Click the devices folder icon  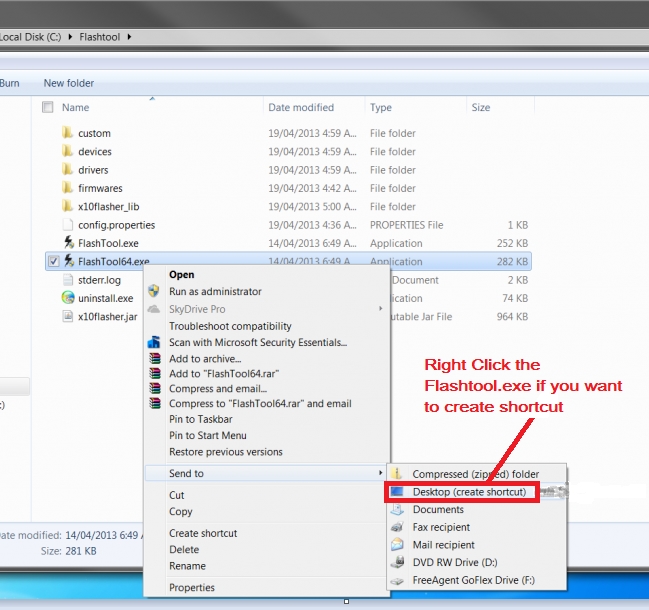pyautogui.click(x=67, y=151)
